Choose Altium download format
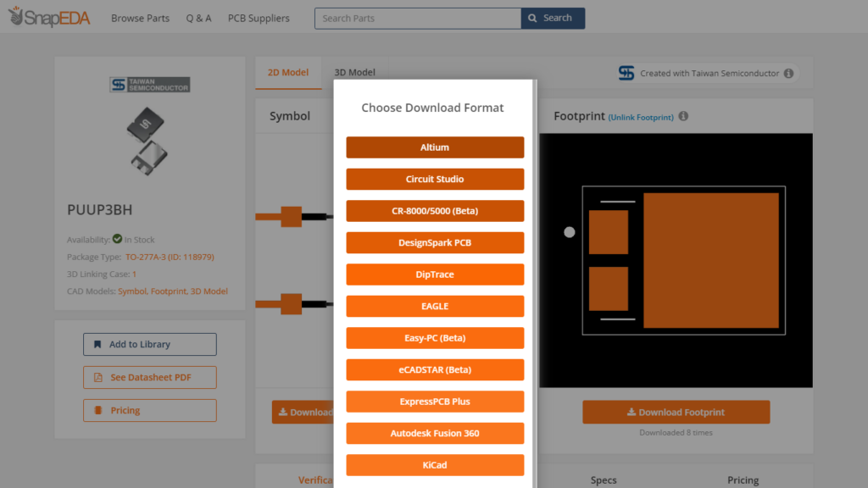 (x=435, y=147)
